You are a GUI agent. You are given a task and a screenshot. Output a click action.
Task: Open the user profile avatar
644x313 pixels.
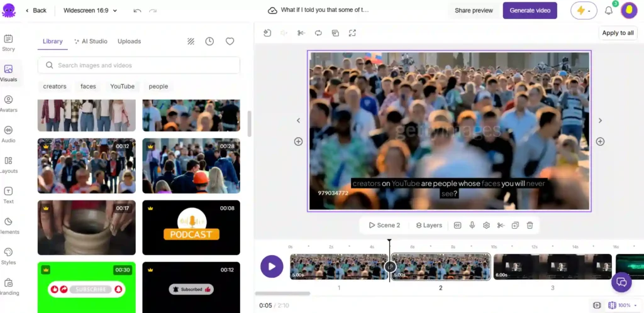(x=629, y=10)
